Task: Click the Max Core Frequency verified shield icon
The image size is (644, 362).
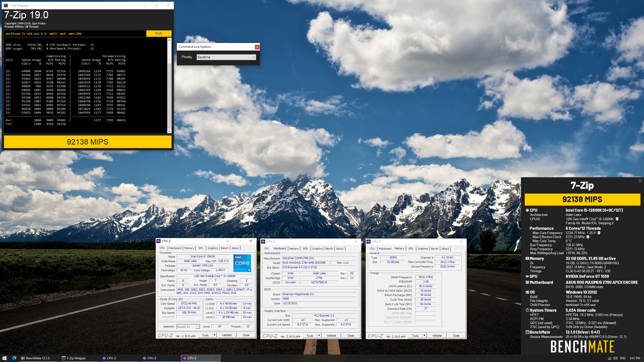Action: tap(599, 233)
